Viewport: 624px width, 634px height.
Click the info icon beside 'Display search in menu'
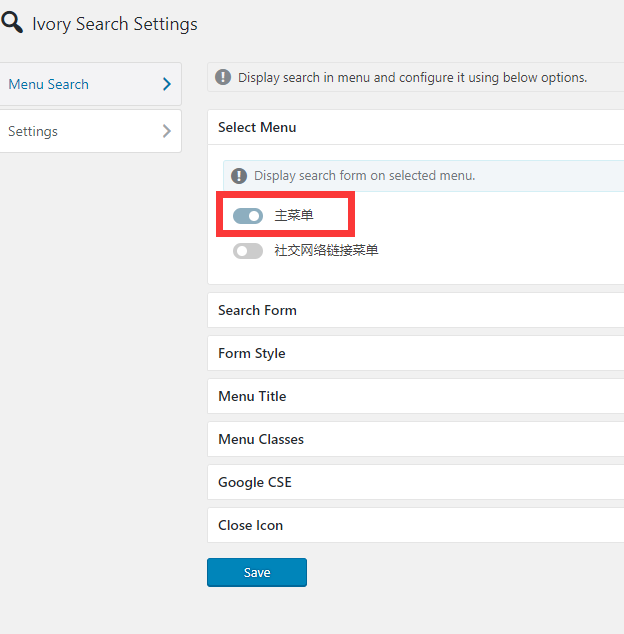[x=223, y=77]
